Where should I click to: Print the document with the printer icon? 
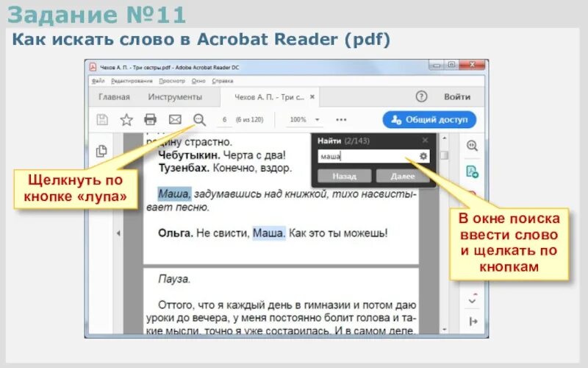point(151,119)
